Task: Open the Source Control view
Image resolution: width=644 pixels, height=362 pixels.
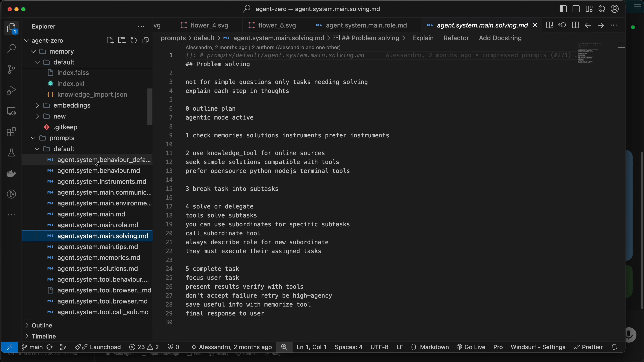Action: click(12, 69)
